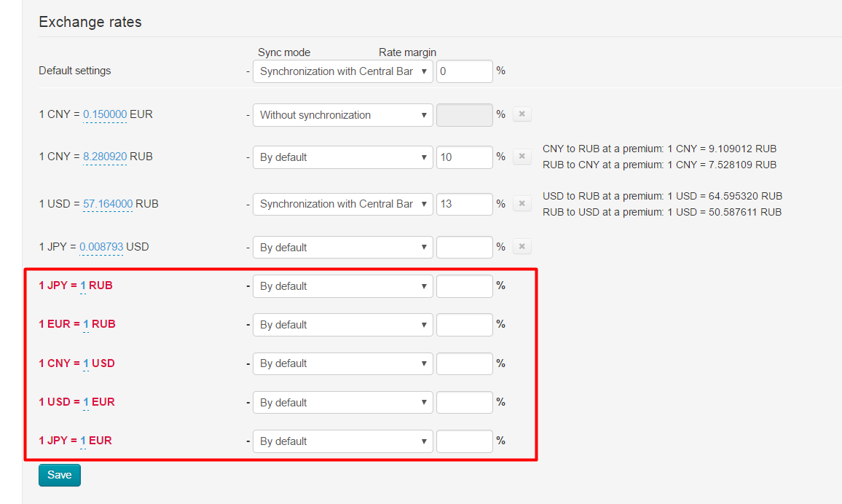Image resolution: width=842 pixels, height=504 pixels.
Task: Edit the 8.280920 CNY to RUB rate value
Action: pyautogui.click(x=105, y=157)
